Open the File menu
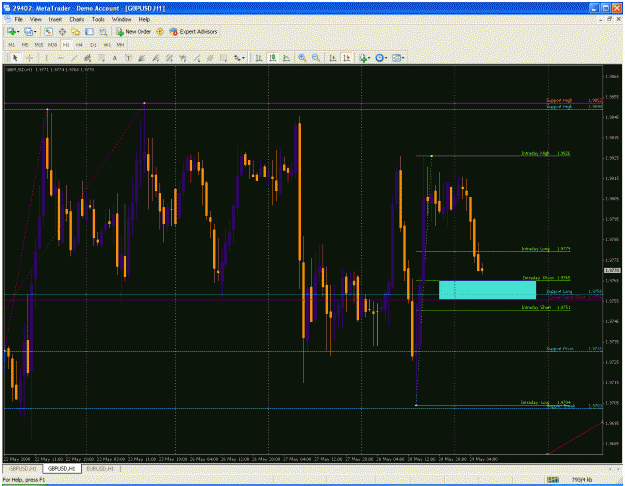 (18, 19)
